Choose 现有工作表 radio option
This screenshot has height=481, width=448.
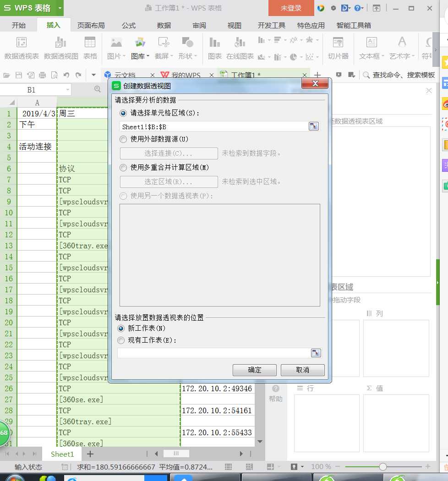tap(121, 340)
